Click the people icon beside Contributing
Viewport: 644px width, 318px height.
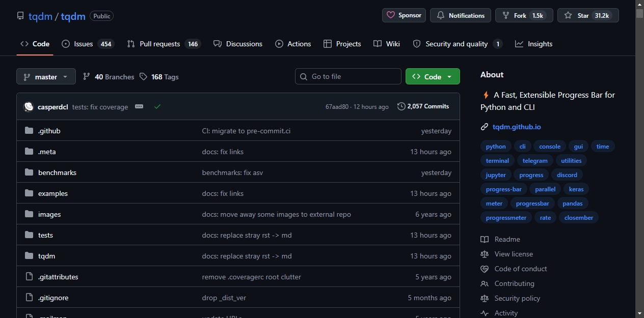(x=485, y=283)
